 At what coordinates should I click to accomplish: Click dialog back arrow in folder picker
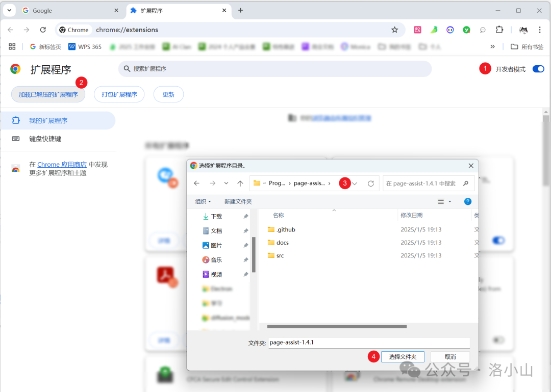196,184
